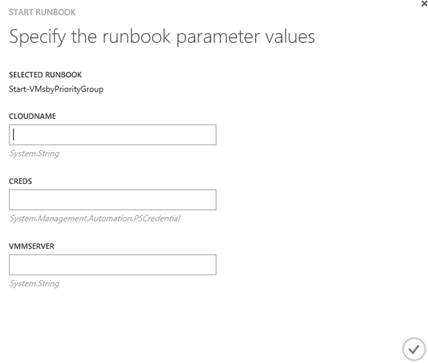Click the System.Management.Automation.PSCredential type hint
The image size is (428, 363).
pos(95,219)
